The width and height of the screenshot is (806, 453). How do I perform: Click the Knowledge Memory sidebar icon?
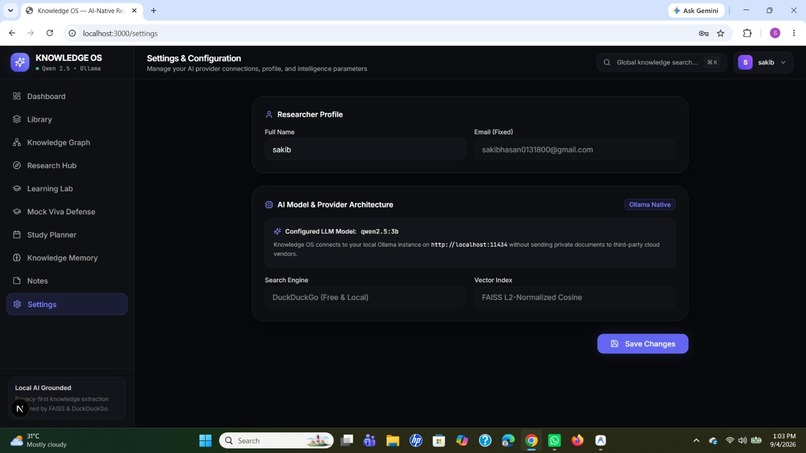click(x=17, y=258)
